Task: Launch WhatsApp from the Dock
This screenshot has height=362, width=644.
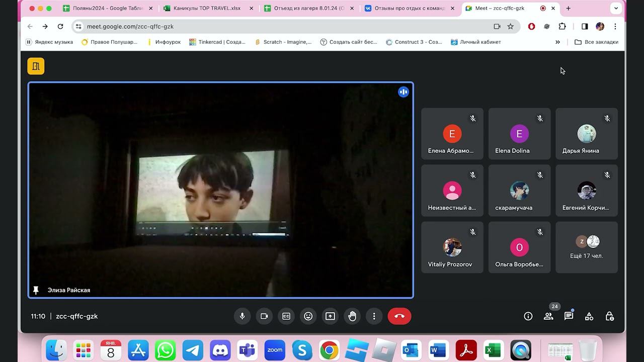Action: [x=166, y=350]
